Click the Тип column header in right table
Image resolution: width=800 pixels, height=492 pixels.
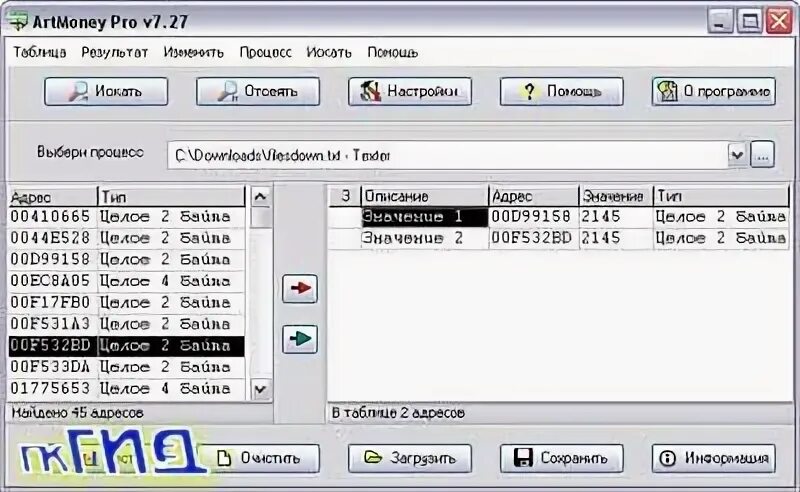[721, 196]
